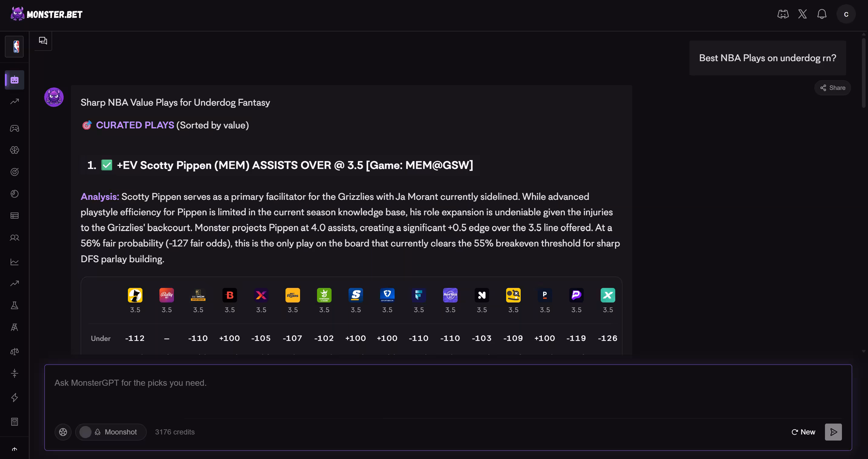The width and height of the screenshot is (868, 459).
Task: Share this conversation
Action: tap(833, 88)
